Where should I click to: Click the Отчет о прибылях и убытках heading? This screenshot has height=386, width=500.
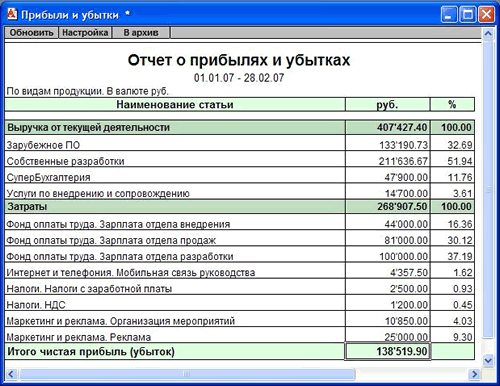tap(239, 60)
